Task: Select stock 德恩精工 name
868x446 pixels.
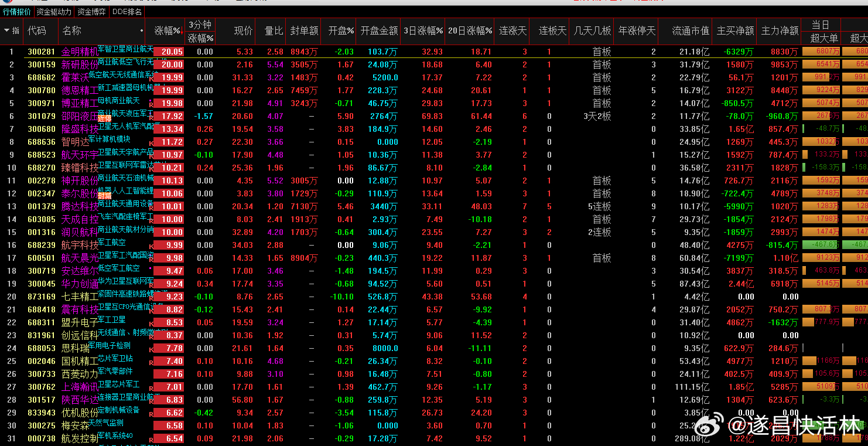Action: pyautogui.click(x=80, y=90)
